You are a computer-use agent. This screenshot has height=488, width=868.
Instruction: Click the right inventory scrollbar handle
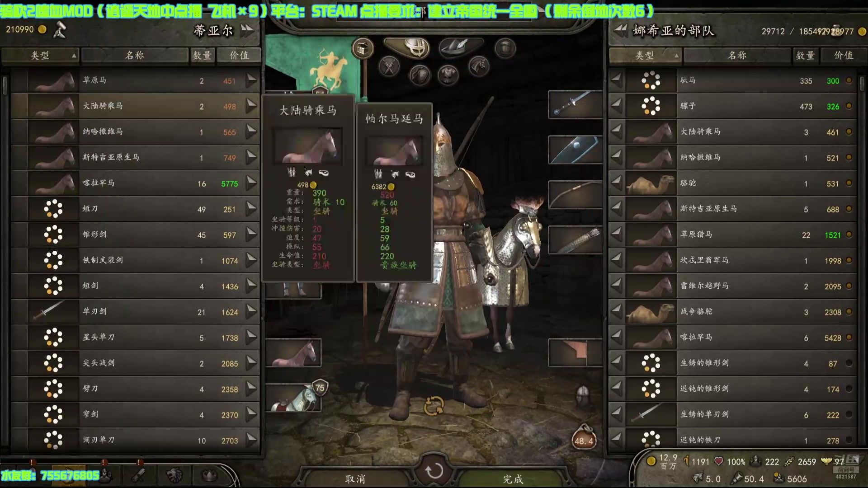pyautogui.click(x=862, y=85)
